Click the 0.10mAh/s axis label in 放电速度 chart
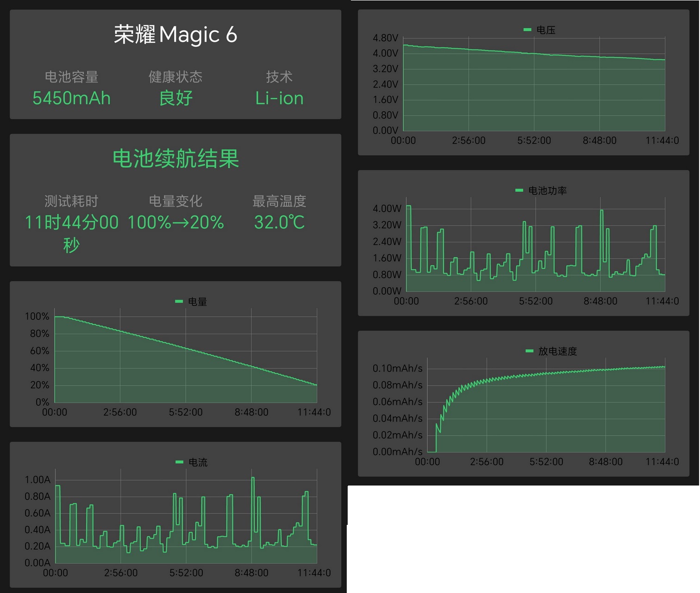 coord(398,368)
